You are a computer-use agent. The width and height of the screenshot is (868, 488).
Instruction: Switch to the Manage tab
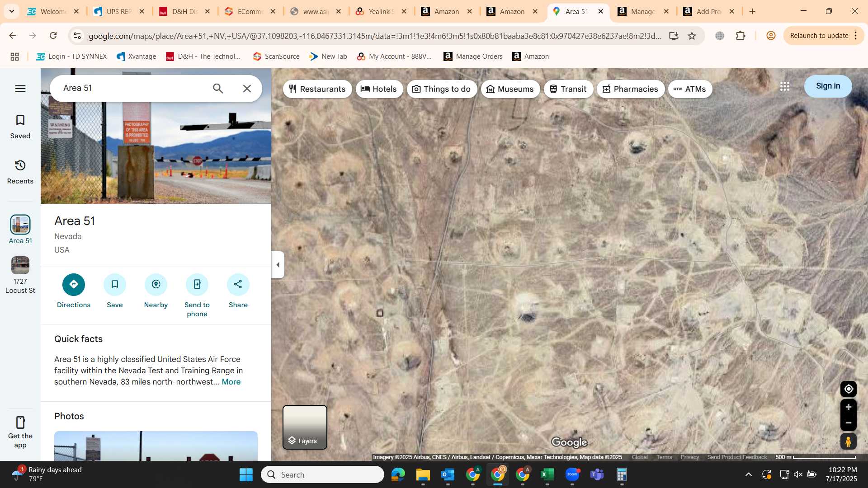tap(643, 11)
